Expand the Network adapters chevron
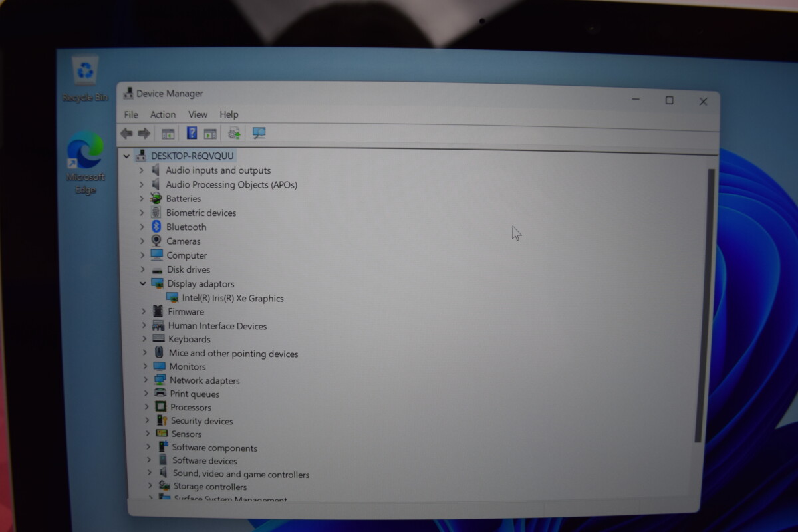Image resolution: width=798 pixels, height=532 pixels. click(x=145, y=380)
